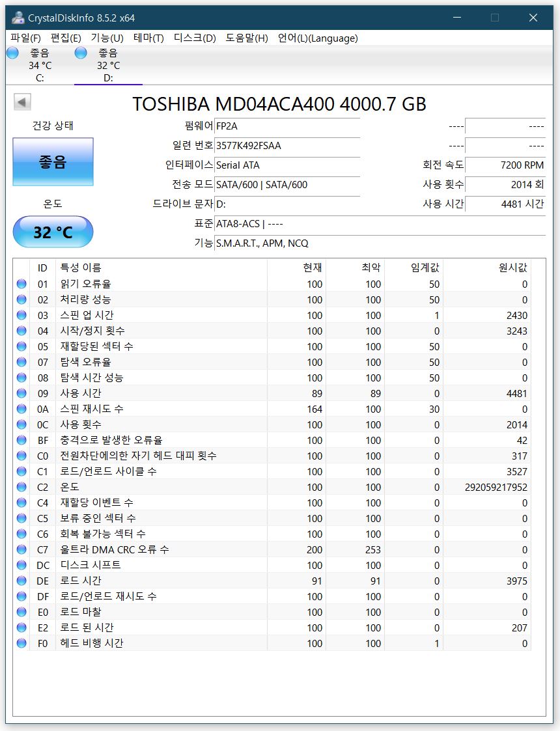Open the 파일(F) menu

(x=25, y=38)
